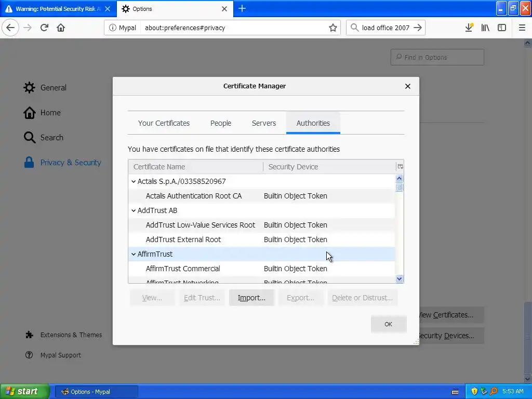This screenshot has height=399, width=532.
Task: Close the Warning Potential Security Risk tab
Action: (x=108, y=9)
